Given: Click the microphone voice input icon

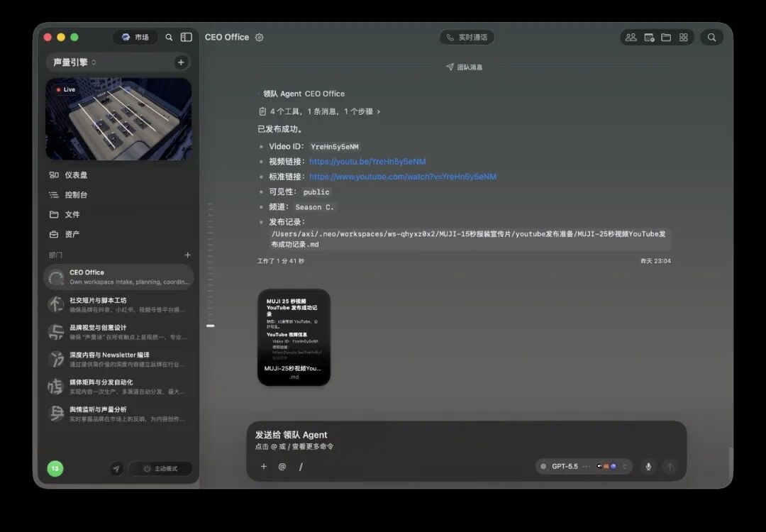Looking at the screenshot, I should coord(648,467).
